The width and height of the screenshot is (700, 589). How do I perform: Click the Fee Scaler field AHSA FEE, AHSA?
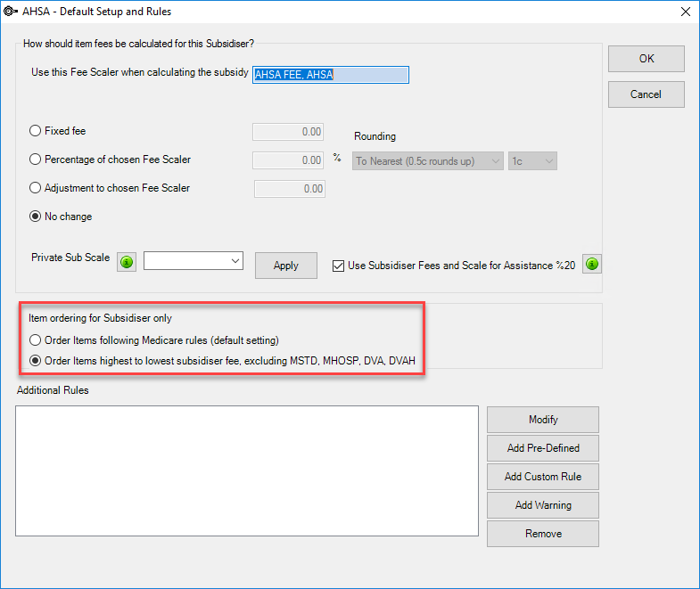pos(330,75)
